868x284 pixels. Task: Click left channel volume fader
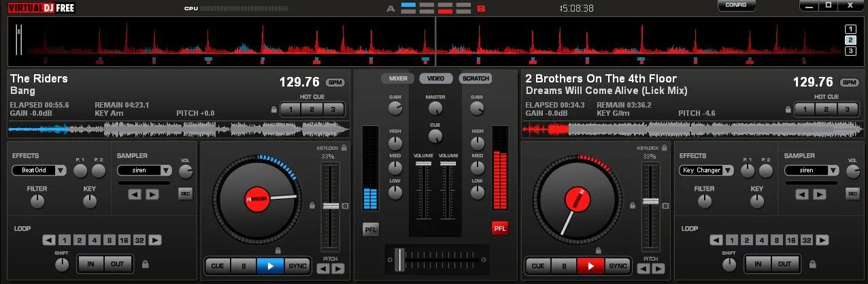pos(423,164)
